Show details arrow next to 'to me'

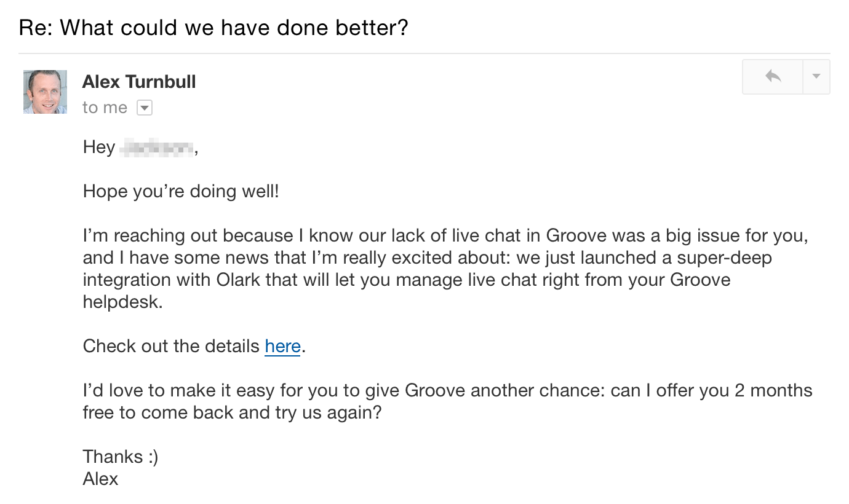144,108
